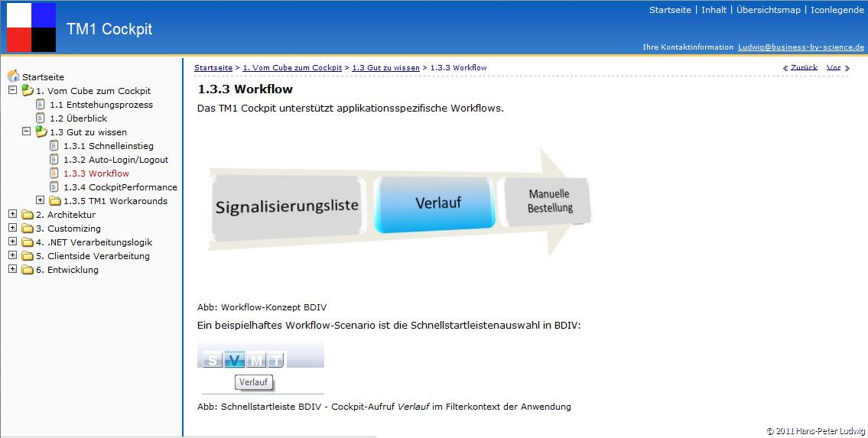
Task: Click the folder icon beside 5. Clientside Verarbeitung
Action: tap(27, 256)
